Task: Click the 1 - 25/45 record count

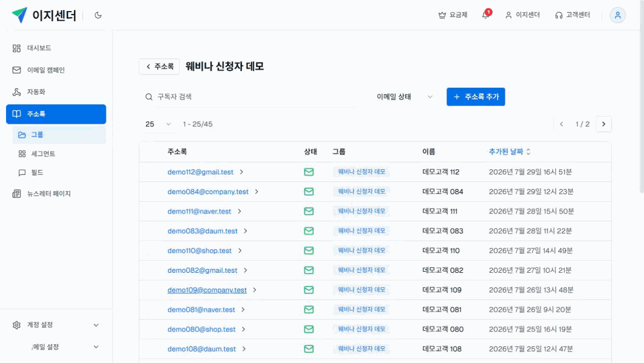Action: click(x=197, y=124)
